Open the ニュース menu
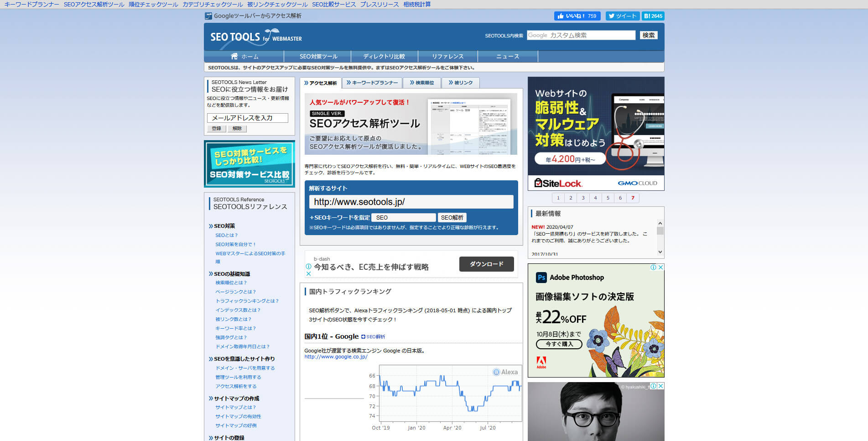This screenshot has height=441, width=868. click(508, 57)
